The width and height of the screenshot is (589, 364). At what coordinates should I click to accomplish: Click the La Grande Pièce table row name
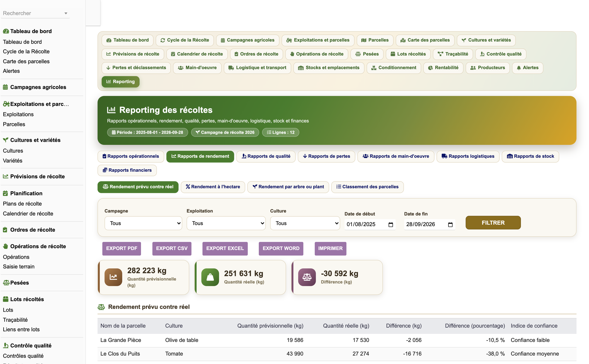(x=121, y=340)
